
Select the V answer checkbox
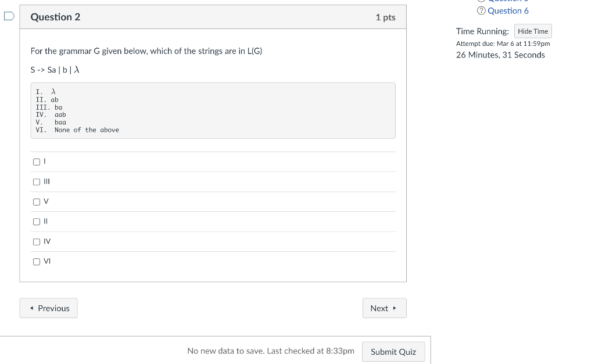[x=37, y=201]
